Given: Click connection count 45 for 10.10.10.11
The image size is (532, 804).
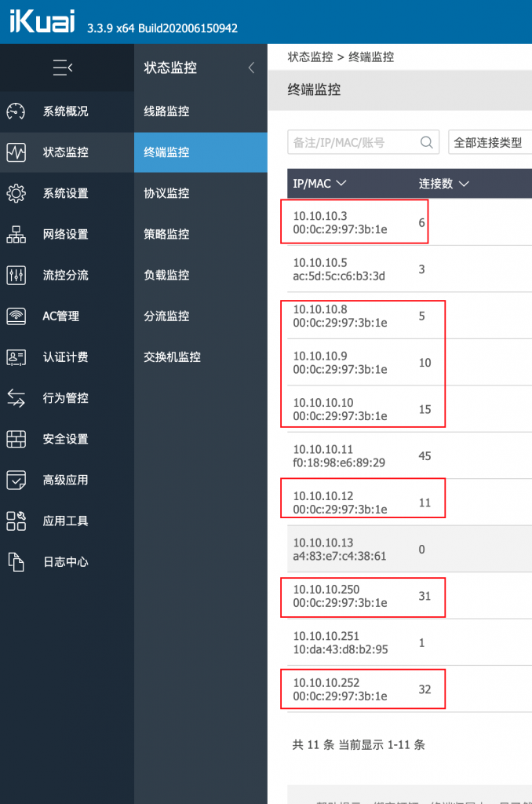Looking at the screenshot, I should pyautogui.click(x=425, y=456).
